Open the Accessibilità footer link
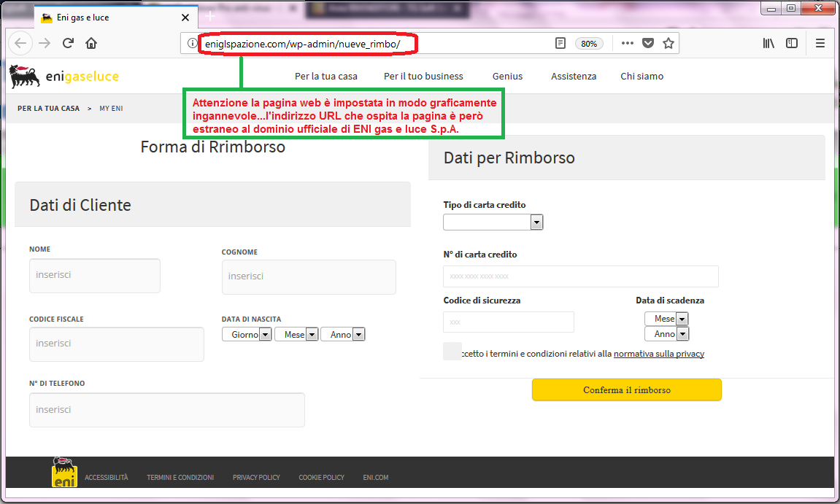Screen dimensions: 840x504 [106, 478]
